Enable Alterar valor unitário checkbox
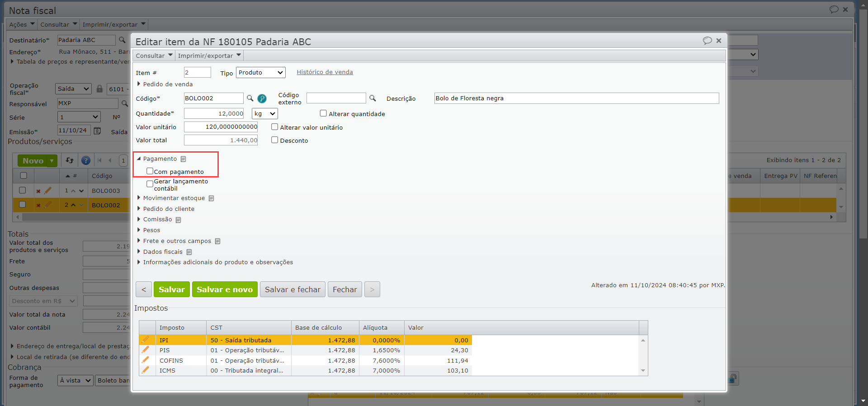 click(x=274, y=127)
